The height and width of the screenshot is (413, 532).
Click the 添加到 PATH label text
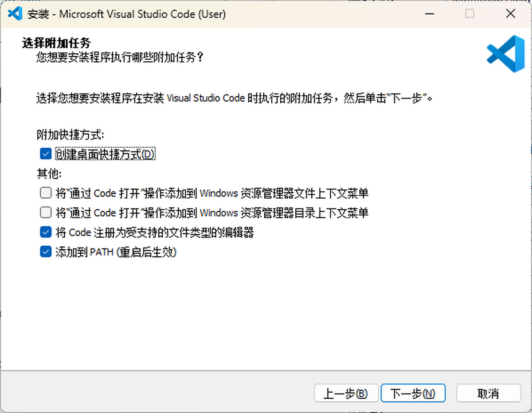pyautogui.click(x=116, y=252)
